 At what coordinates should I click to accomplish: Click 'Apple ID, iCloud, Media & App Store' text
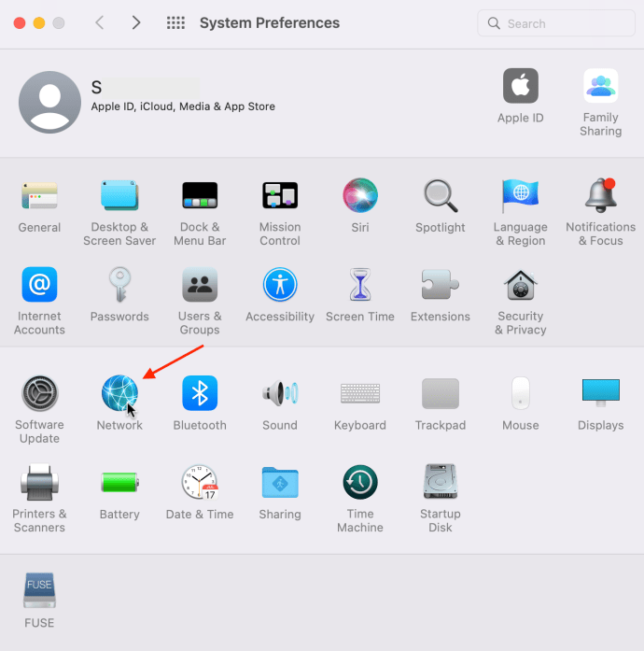point(183,106)
